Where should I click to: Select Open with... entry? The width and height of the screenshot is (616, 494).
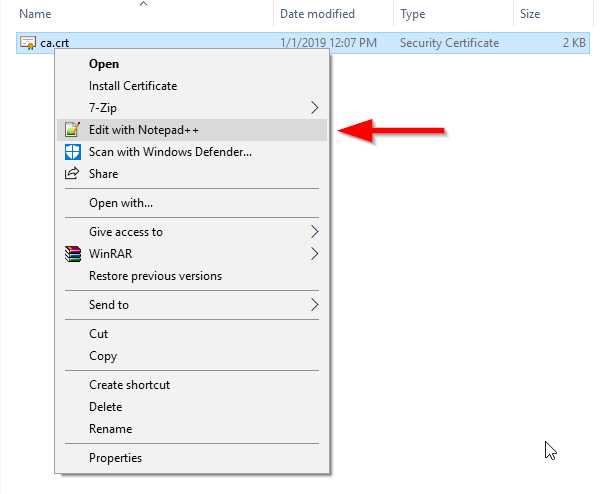click(x=192, y=203)
